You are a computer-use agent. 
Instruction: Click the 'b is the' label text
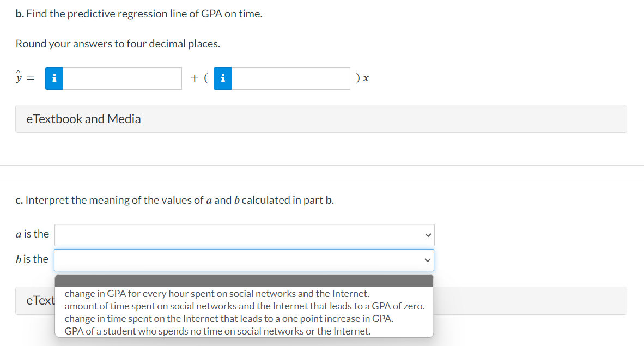pos(32,259)
